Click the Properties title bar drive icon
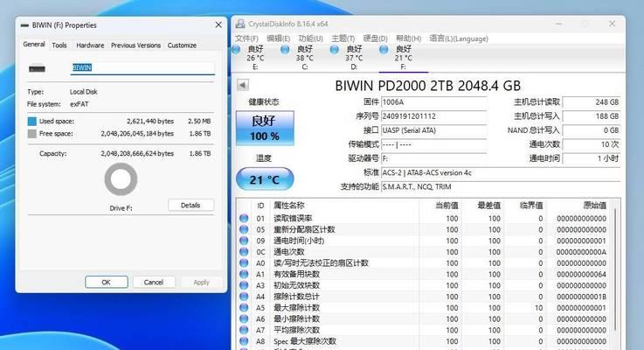Viewport: 644px width, 350px height. 24,25
